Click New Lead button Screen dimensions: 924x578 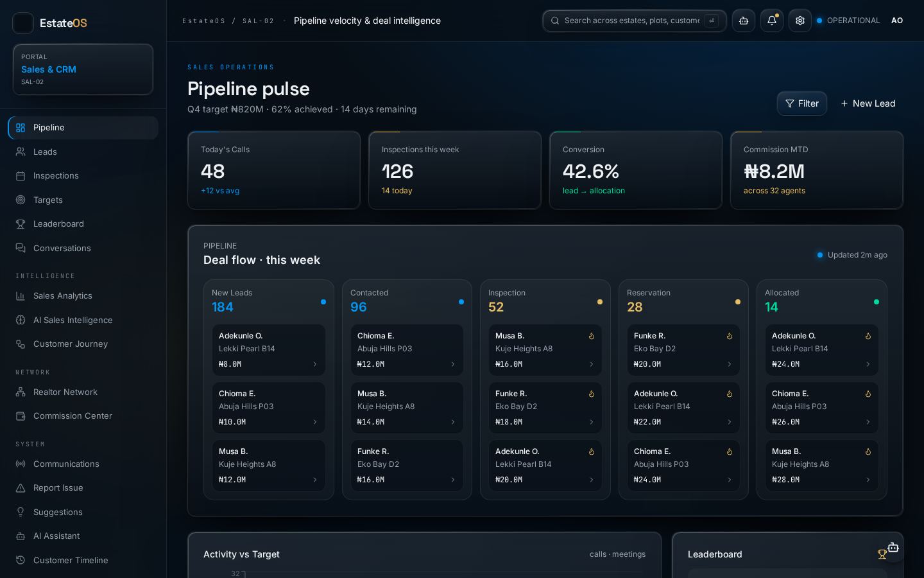coord(868,103)
